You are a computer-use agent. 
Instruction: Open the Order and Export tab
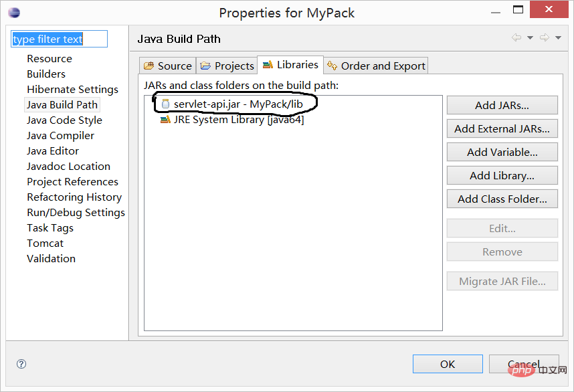point(376,66)
